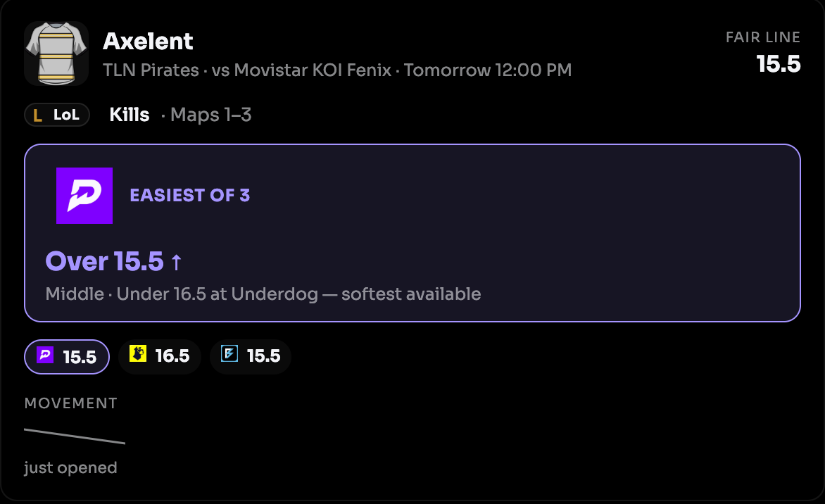Select the PrizePicks 15.5 line chip
The height and width of the screenshot is (504, 825).
point(67,357)
